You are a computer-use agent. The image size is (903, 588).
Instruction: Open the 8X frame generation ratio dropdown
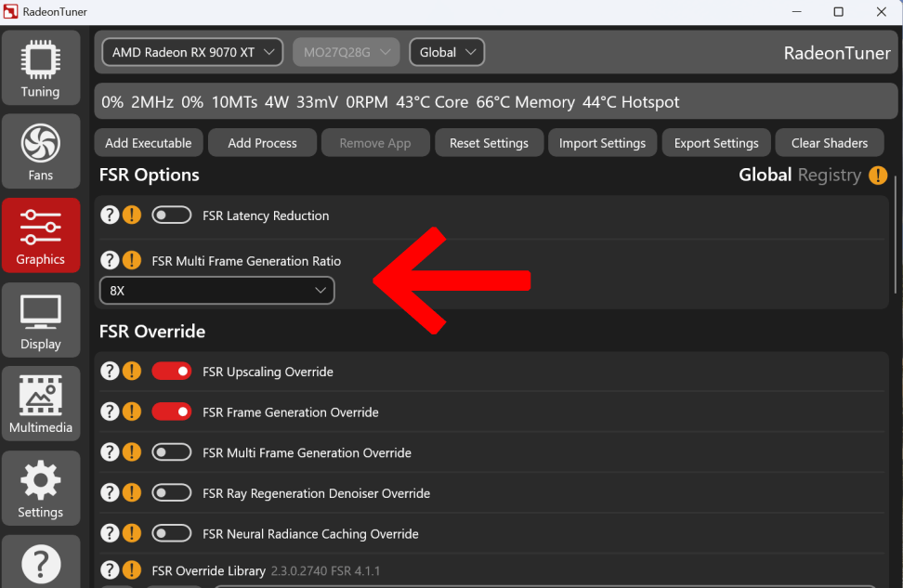tap(217, 290)
